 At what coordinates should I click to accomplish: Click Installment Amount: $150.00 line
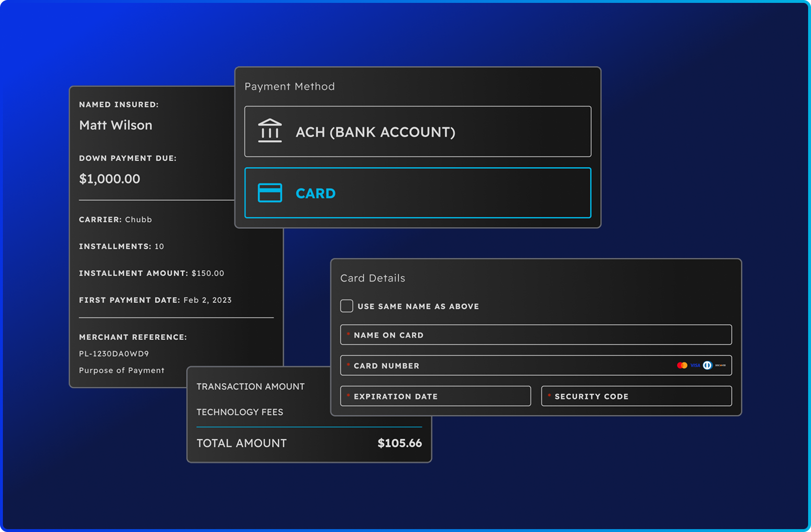click(152, 273)
